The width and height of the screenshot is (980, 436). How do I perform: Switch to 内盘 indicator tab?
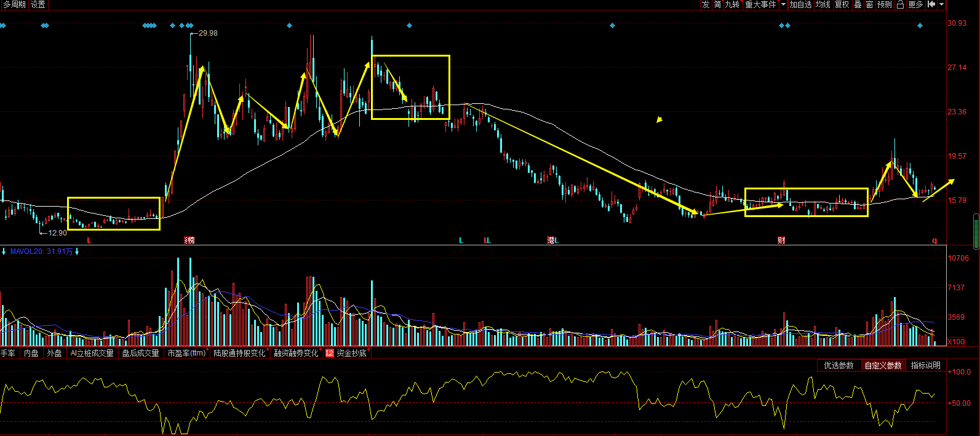pyautogui.click(x=31, y=353)
